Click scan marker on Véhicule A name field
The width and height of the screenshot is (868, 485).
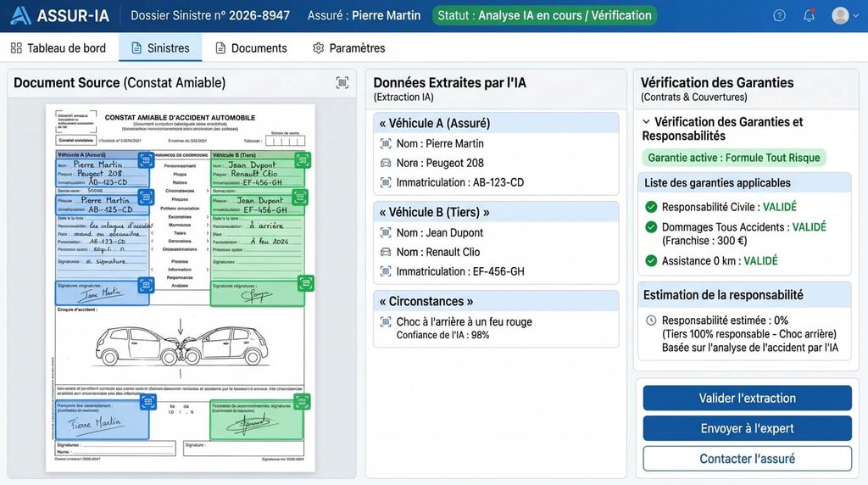[146, 160]
